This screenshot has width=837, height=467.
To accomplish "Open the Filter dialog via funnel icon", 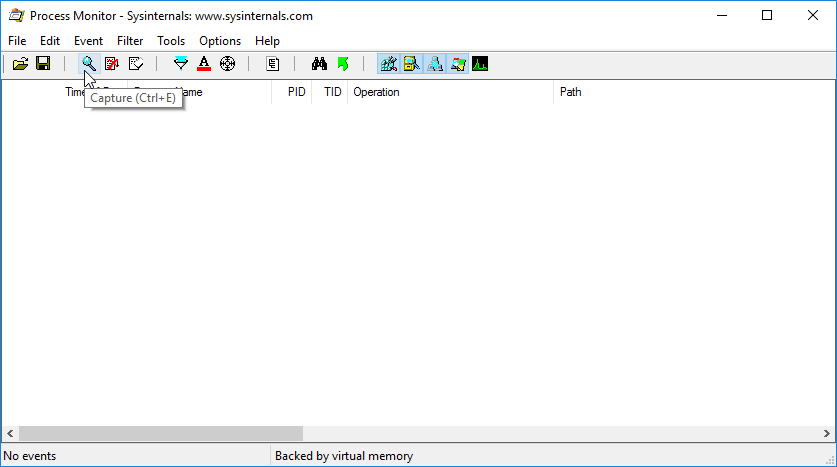I will [181, 64].
